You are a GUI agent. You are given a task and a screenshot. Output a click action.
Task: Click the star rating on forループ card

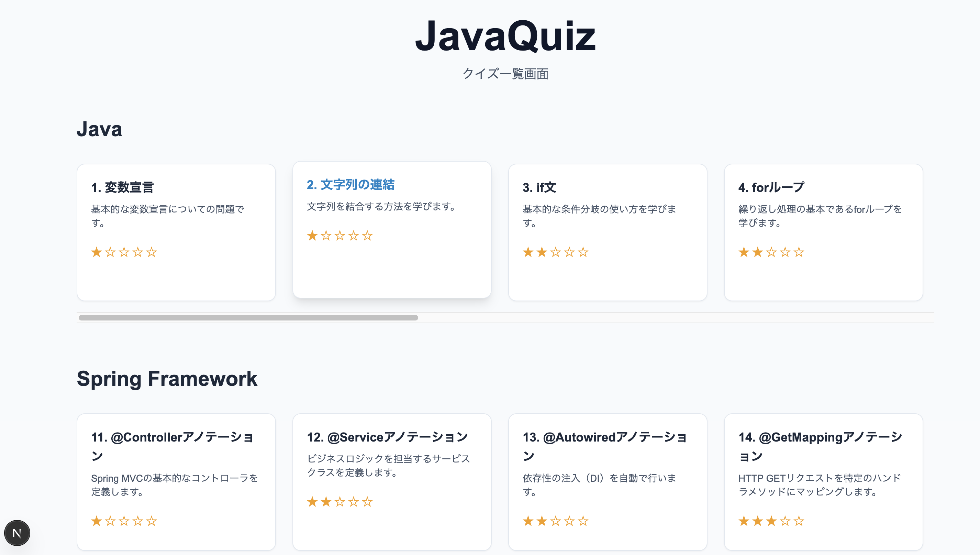771,252
